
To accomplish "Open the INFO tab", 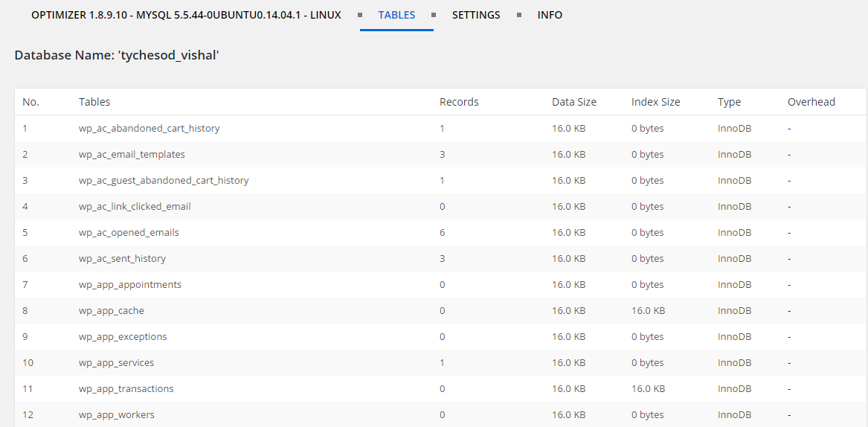I will pyautogui.click(x=550, y=15).
